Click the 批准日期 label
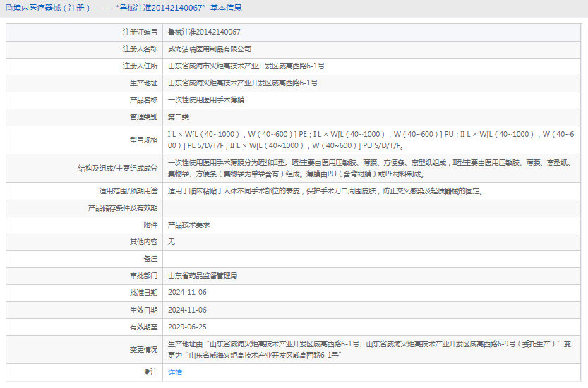Screen dimensions: 588x388 (x=143, y=293)
